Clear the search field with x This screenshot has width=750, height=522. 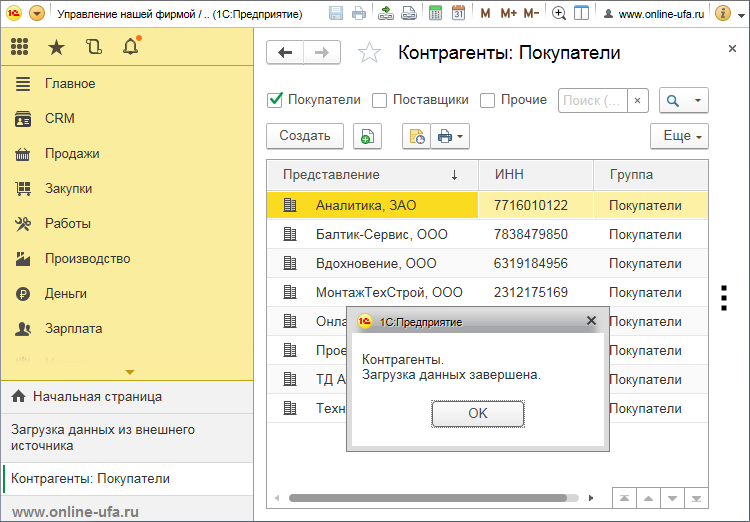637,100
